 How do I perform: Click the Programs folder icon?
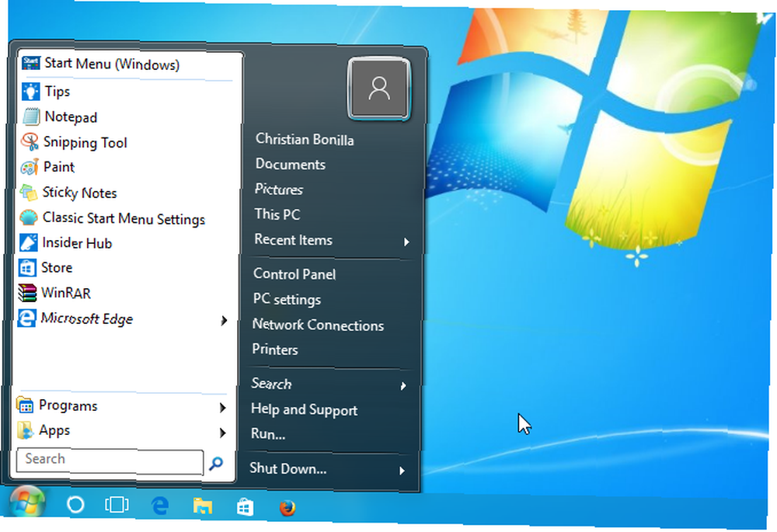click(x=25, y=405)
